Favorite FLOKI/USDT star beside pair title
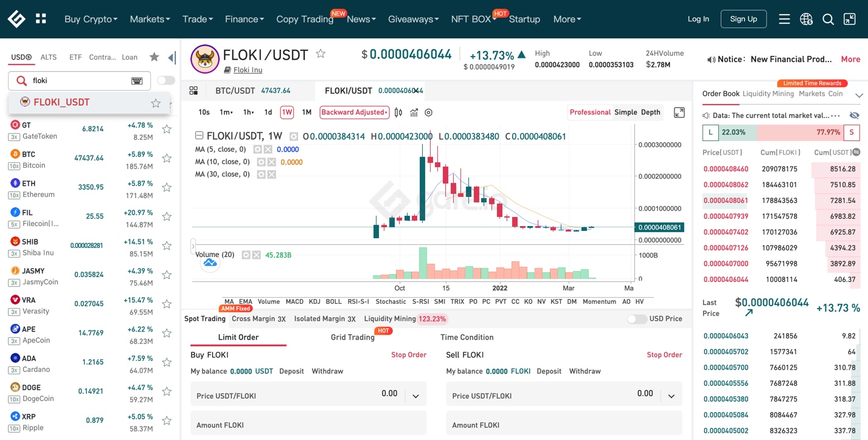 (321, 54)
